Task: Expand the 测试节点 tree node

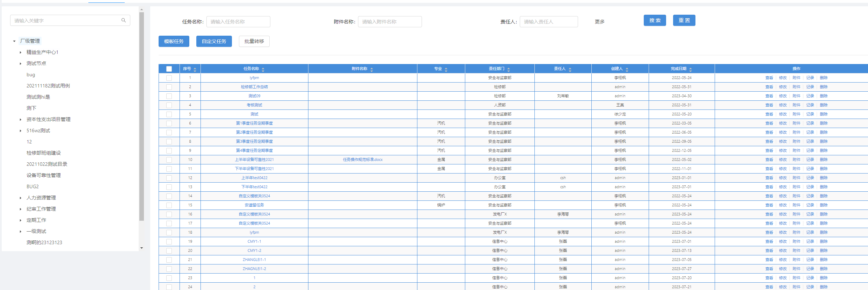Action: point(21,64)
